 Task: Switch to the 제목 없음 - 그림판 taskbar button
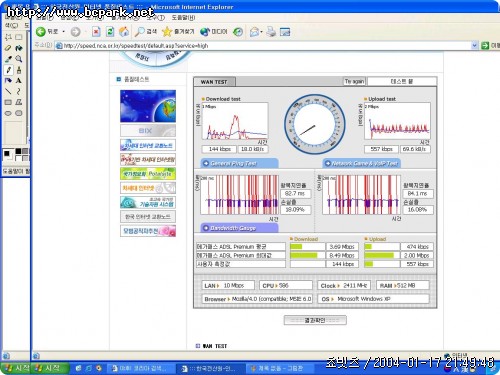pyautogui.click(x=280, y=368)
